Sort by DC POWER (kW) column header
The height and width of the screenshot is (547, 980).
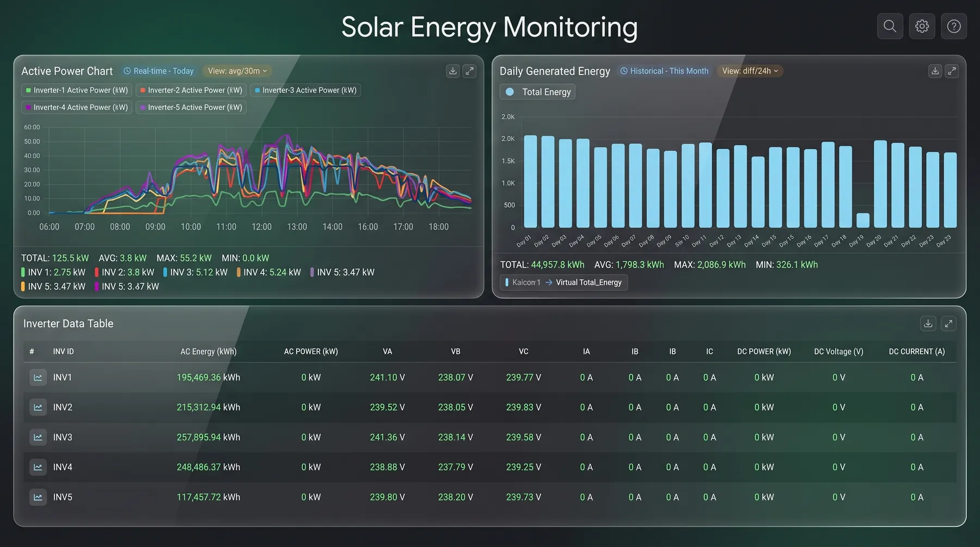coord(764,352)
